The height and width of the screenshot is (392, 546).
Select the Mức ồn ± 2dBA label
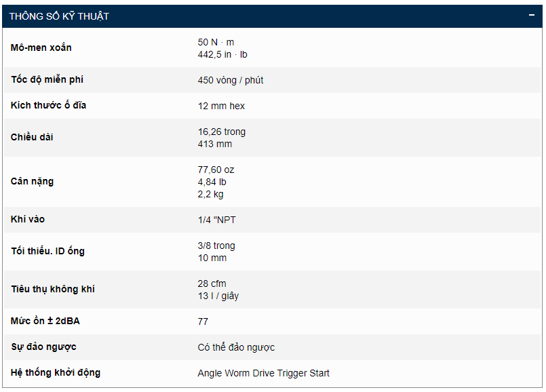coord(45,321)
